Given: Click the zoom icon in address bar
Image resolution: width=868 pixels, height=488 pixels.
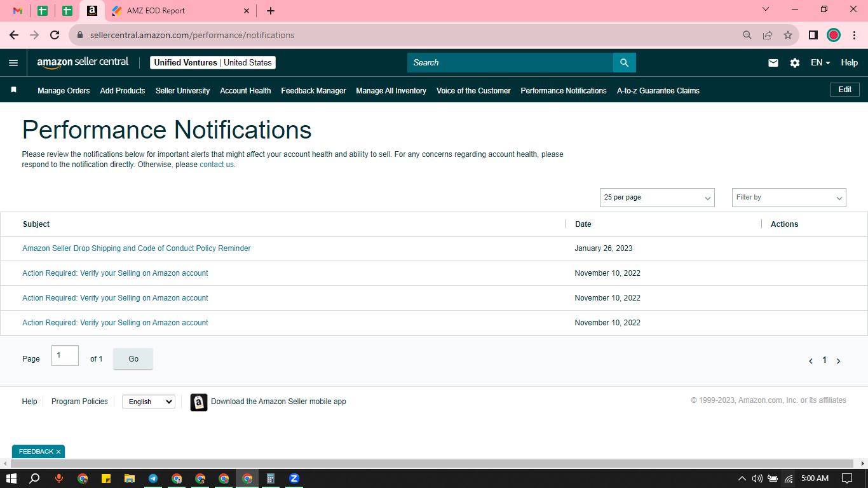Looking at the screenshot, I should point(747,35).
